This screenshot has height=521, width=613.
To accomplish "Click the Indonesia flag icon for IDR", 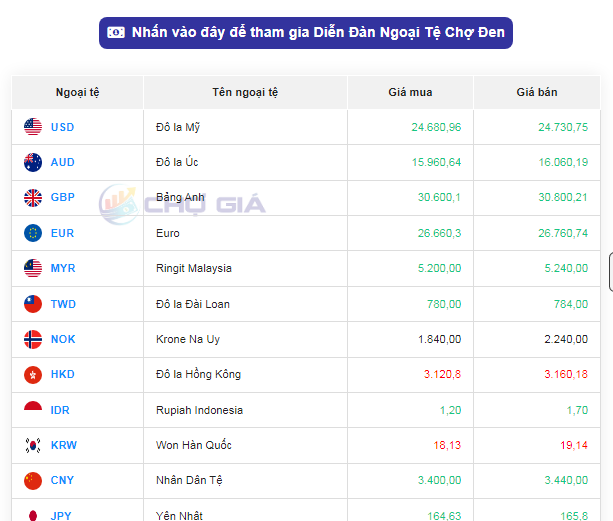I will coord(33,406).
